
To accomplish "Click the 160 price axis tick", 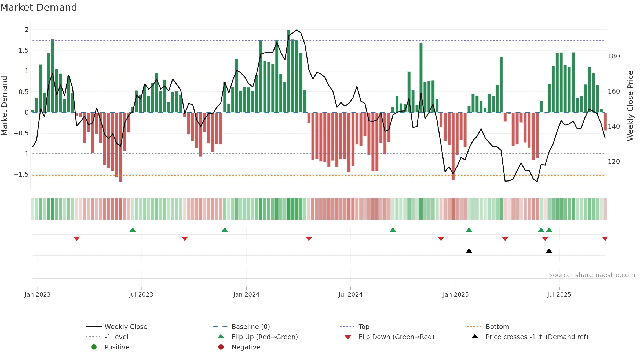I will (x=614, y=91).
